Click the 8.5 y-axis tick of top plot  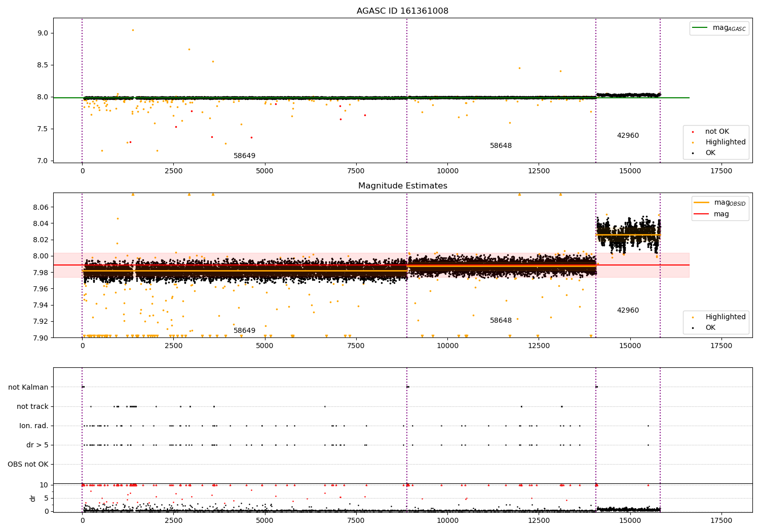[x=43, y=65]
